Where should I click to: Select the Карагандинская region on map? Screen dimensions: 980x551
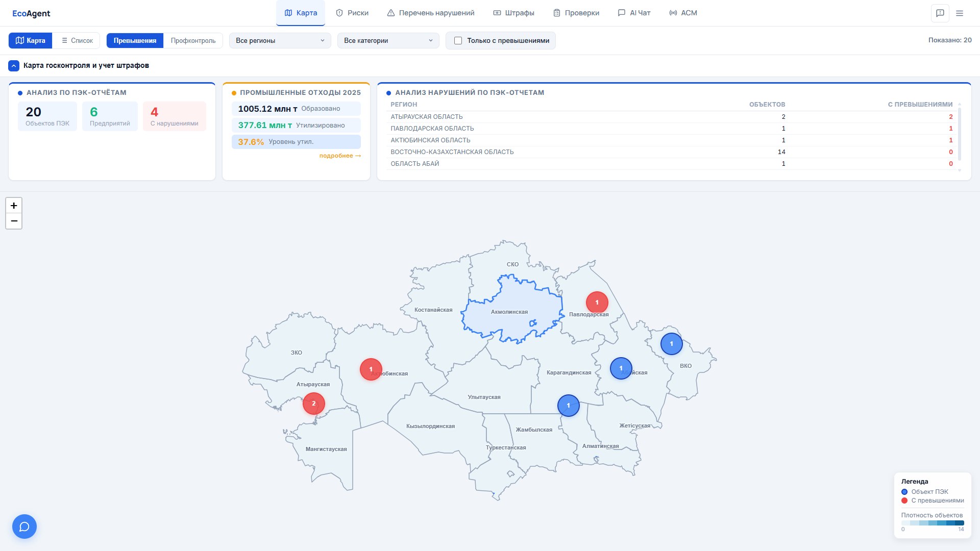[569, 372]
